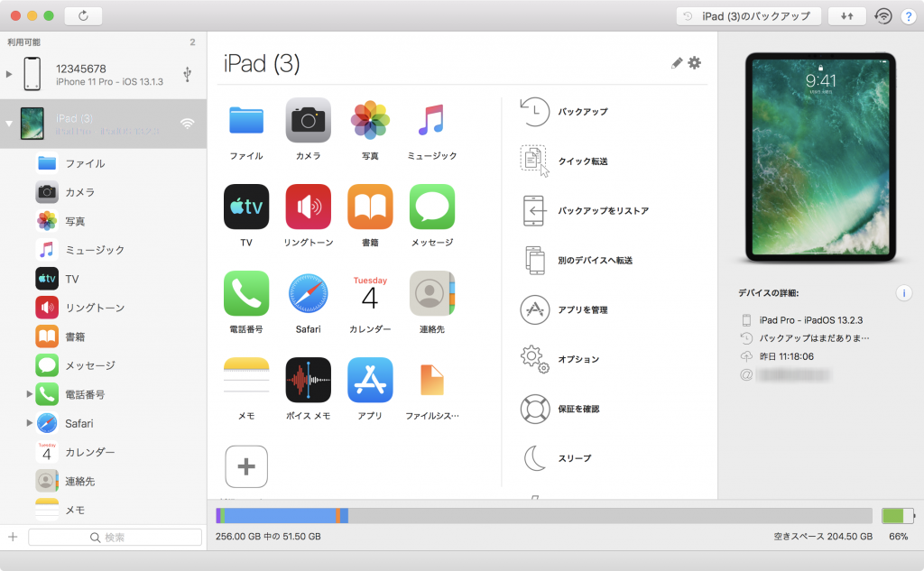Collapse the iPad (3) device tree

(9, 124)
